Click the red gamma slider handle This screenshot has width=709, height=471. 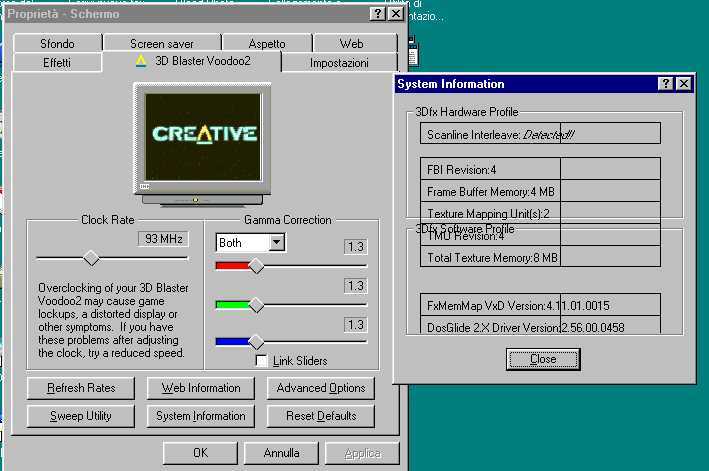(x=256, y=266)
